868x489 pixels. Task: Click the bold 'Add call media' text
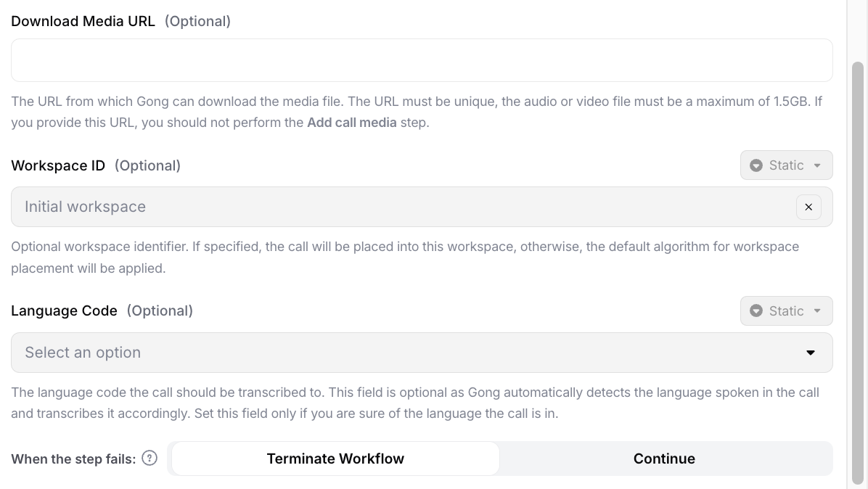click(352, 123)
